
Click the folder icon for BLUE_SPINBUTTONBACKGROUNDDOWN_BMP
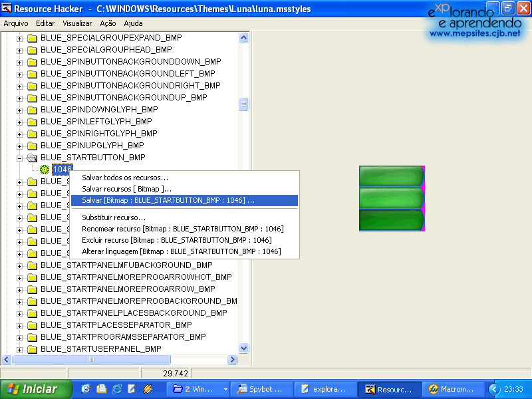[32, 62]
